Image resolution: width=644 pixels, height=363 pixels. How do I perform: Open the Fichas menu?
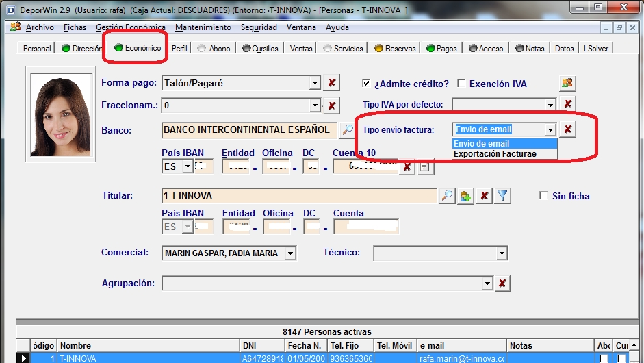(75, 27)
